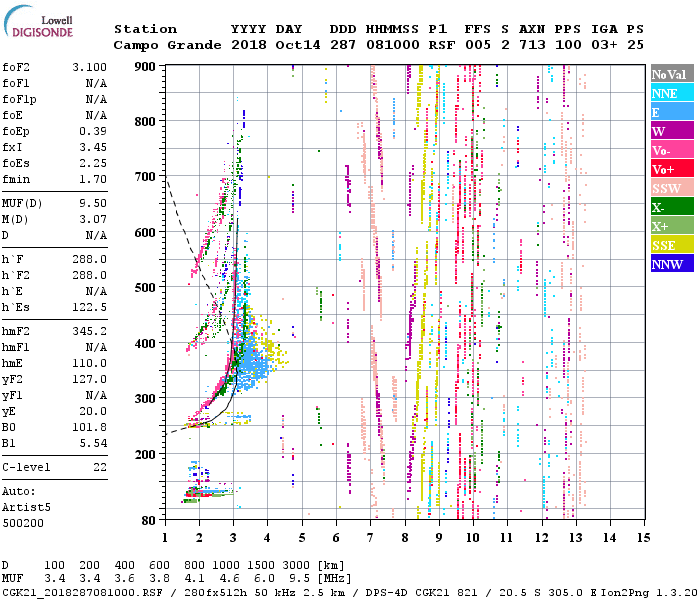Select the SSE yellow legend swatch
The height and width of the screenshot is (600, 700).
(x=672, y=245)
